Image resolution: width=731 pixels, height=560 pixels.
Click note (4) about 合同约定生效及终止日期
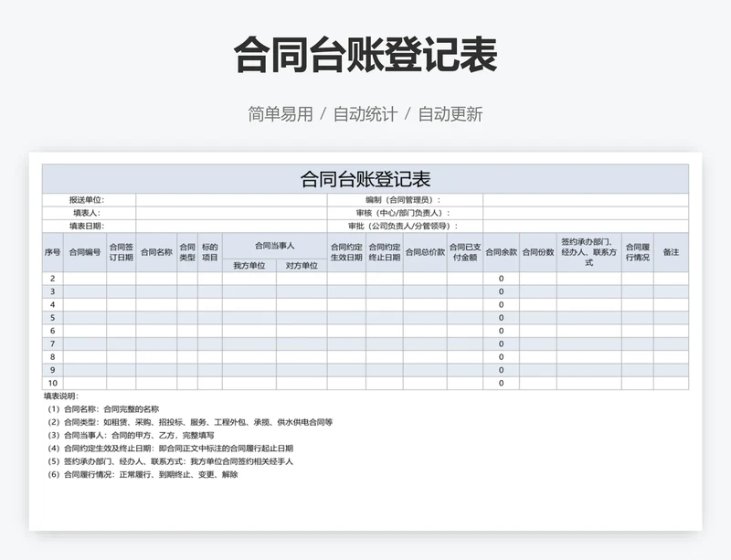coord(170,449)
